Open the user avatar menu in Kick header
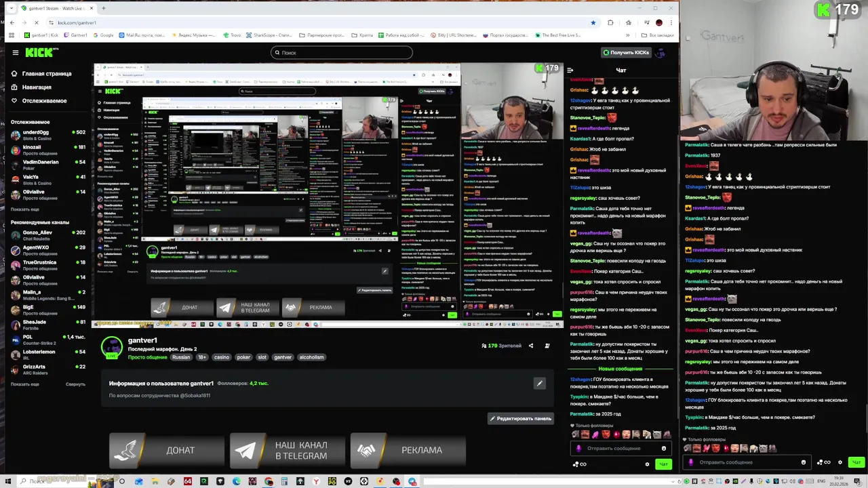This screenshot has width=868, height=488. 660,52
